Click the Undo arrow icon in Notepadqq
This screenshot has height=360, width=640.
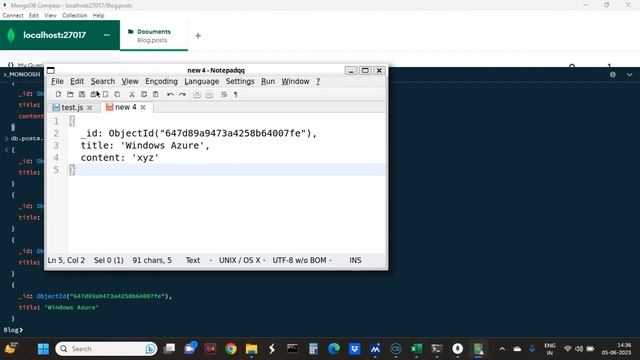[170, 94]
